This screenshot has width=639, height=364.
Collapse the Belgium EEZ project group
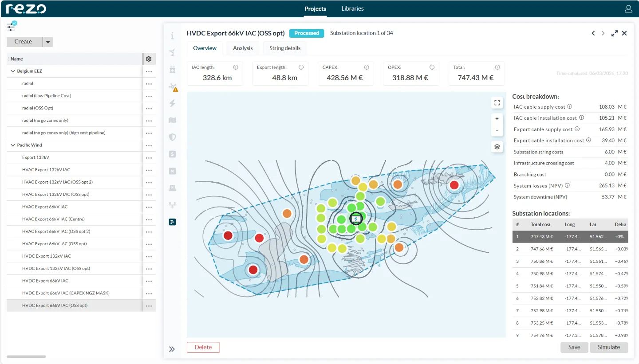pyautogui.click(x=12, y=71)
